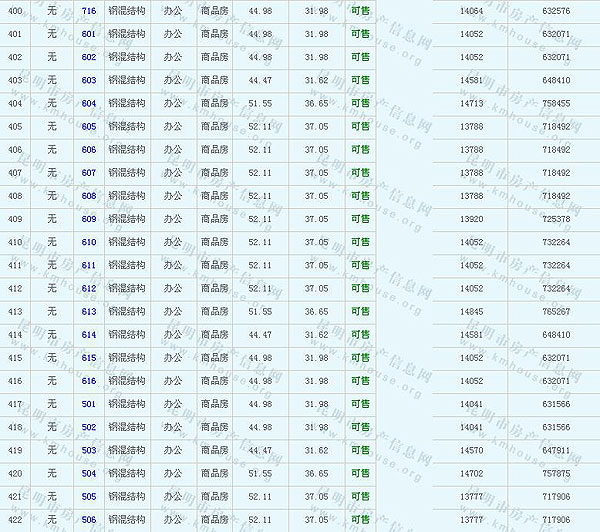Click total price 765267 cell

(x=556, y=312)
